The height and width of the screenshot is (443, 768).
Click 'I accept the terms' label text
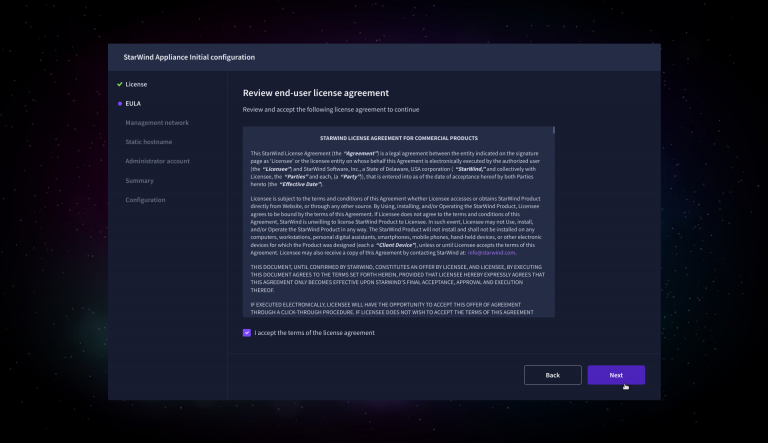pos(314,333)
